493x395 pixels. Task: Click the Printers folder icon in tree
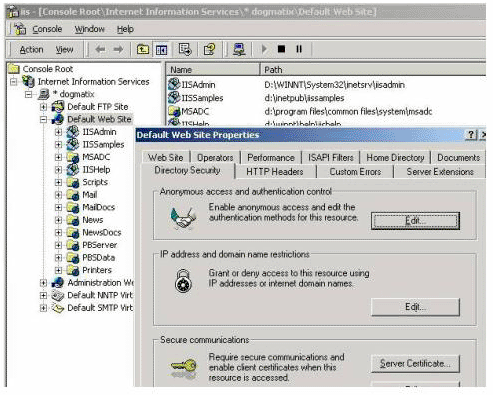(x=73, y=270)
